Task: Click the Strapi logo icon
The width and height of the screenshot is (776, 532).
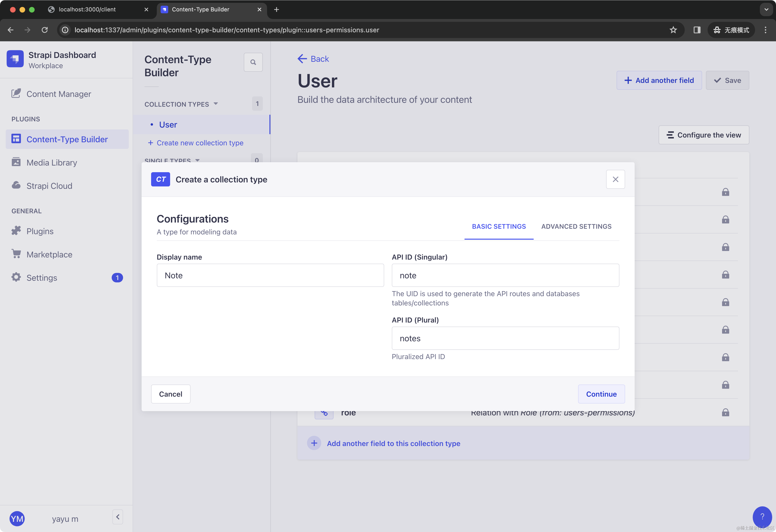Action: click(x=15, y=59)
